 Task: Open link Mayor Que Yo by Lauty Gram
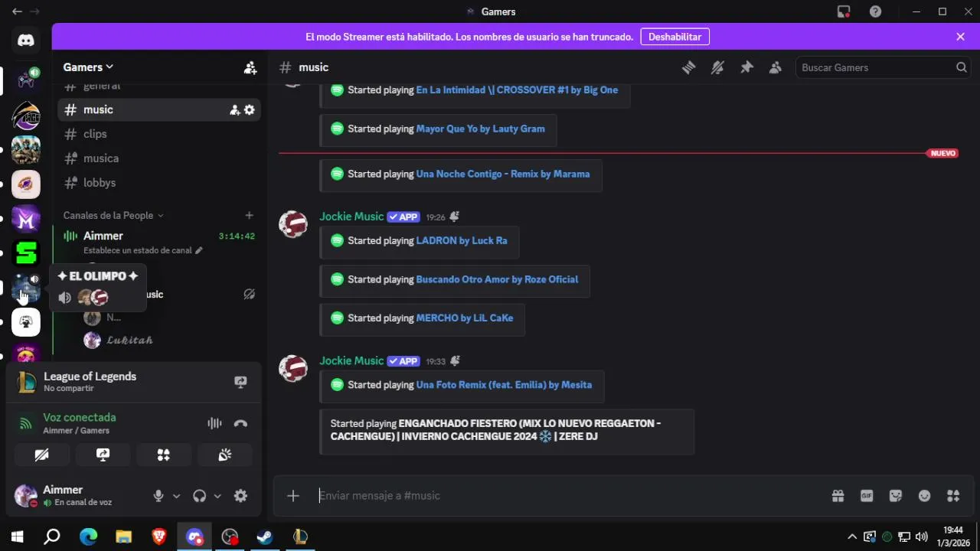click(480, 129)
